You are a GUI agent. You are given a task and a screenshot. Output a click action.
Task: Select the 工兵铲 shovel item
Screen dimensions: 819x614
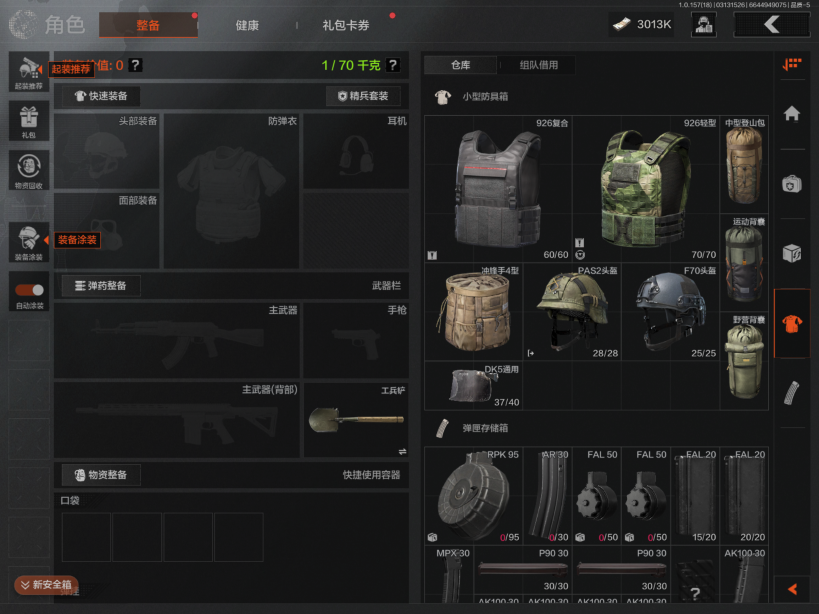pos(356,420)
